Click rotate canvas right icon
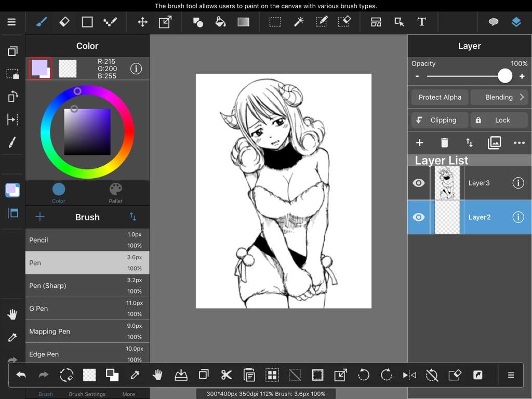Screen dimensions: 532x399 pyautogui.click(x=387, y=375)
